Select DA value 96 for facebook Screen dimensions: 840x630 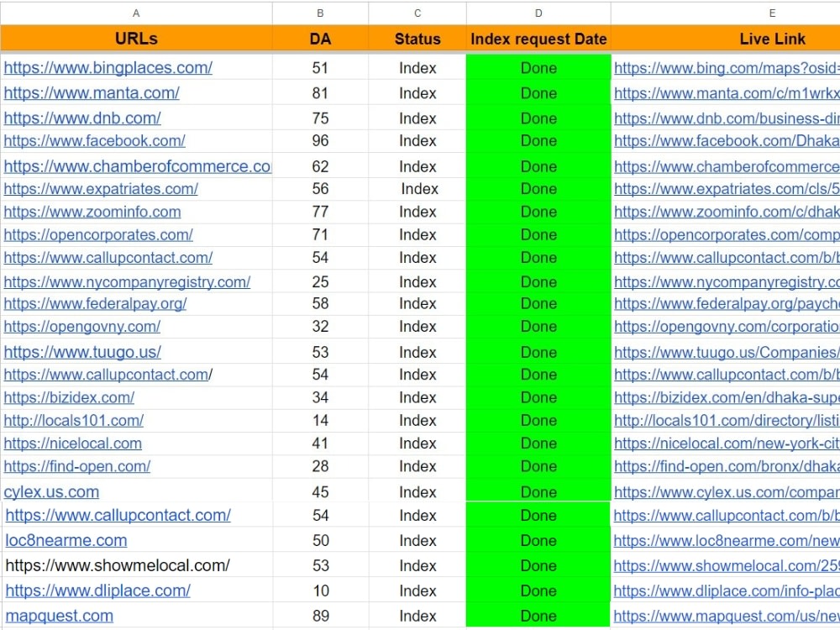[320, 141]
